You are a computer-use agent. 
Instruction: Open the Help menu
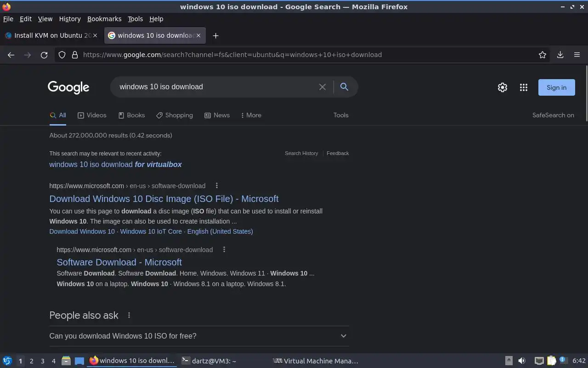pos(156,19)
